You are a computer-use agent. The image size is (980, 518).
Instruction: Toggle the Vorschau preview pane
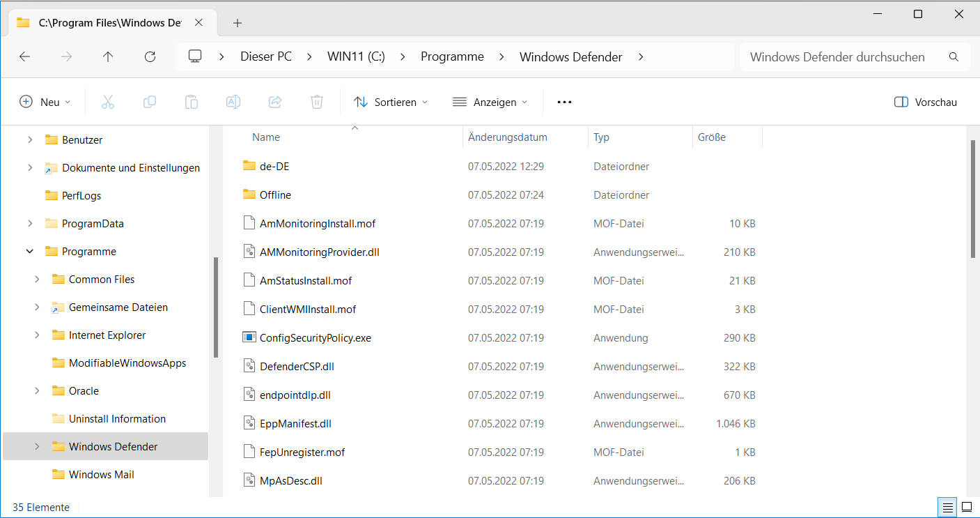[926, 102]
